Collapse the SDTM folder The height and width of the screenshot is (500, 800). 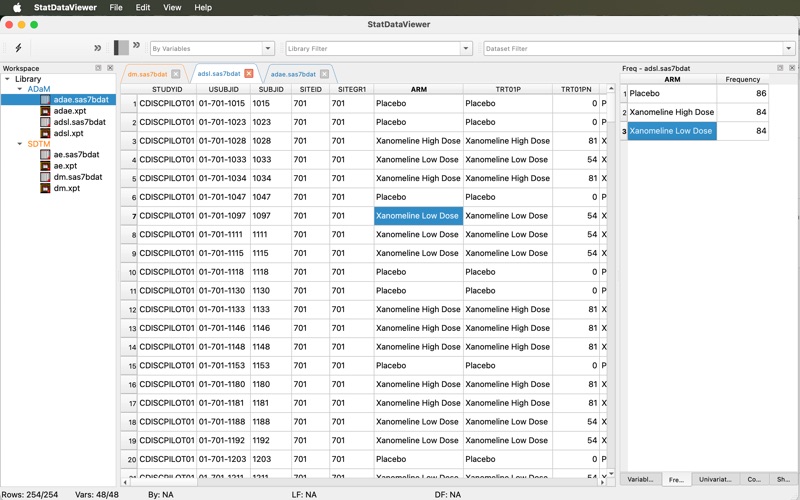pyautogui.click(x=20, y=144)
